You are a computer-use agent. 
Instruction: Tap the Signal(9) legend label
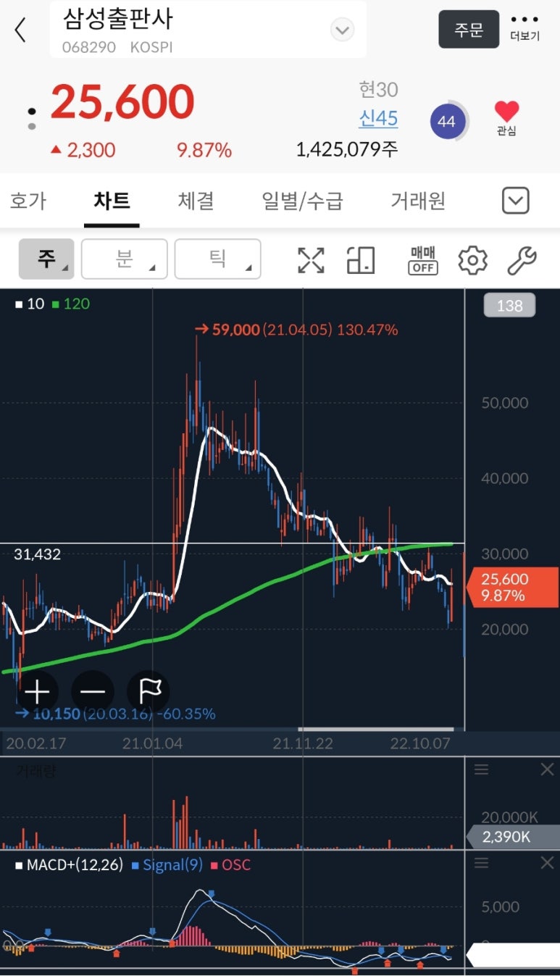click(x=168, y=865)
